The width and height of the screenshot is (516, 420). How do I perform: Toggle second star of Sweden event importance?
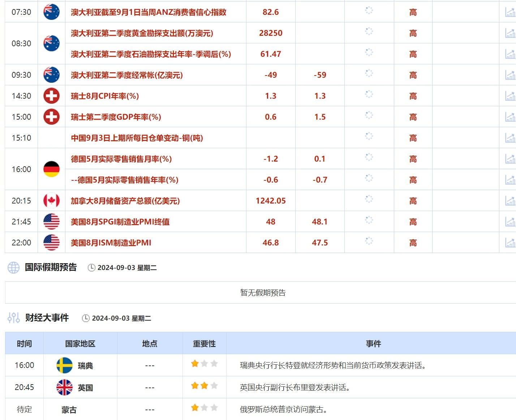point(204,365)
